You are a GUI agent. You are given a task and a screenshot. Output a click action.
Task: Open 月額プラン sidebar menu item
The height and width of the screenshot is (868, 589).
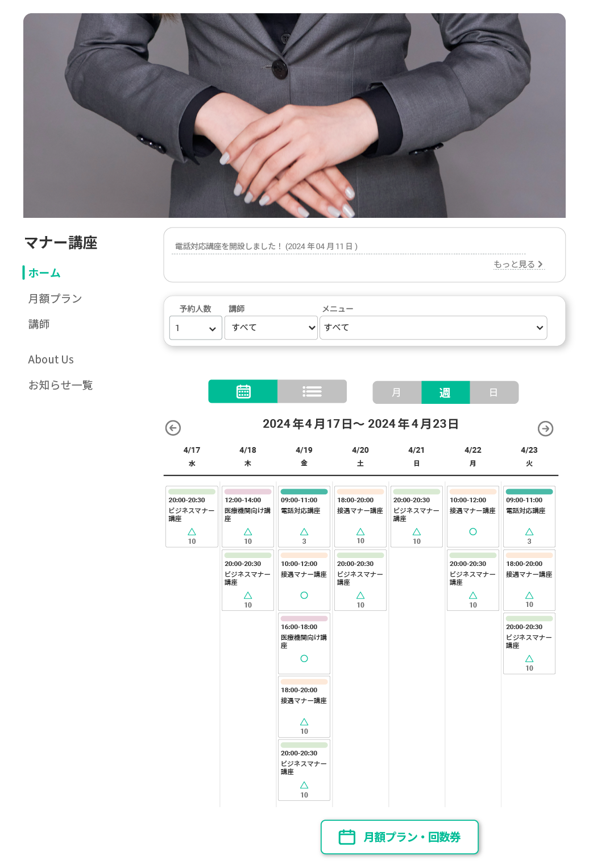(55, 299)
